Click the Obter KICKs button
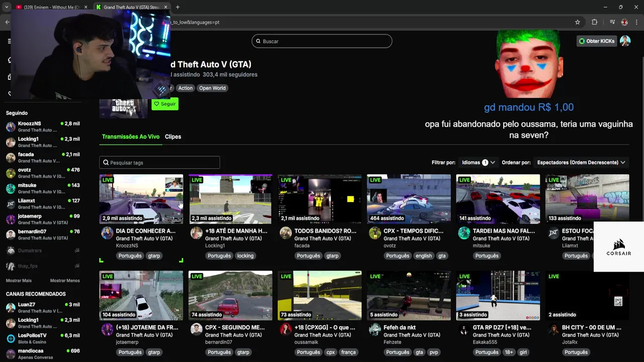This screenshot has width=644, height=362. pyautogui.click(x=596, y=41)
